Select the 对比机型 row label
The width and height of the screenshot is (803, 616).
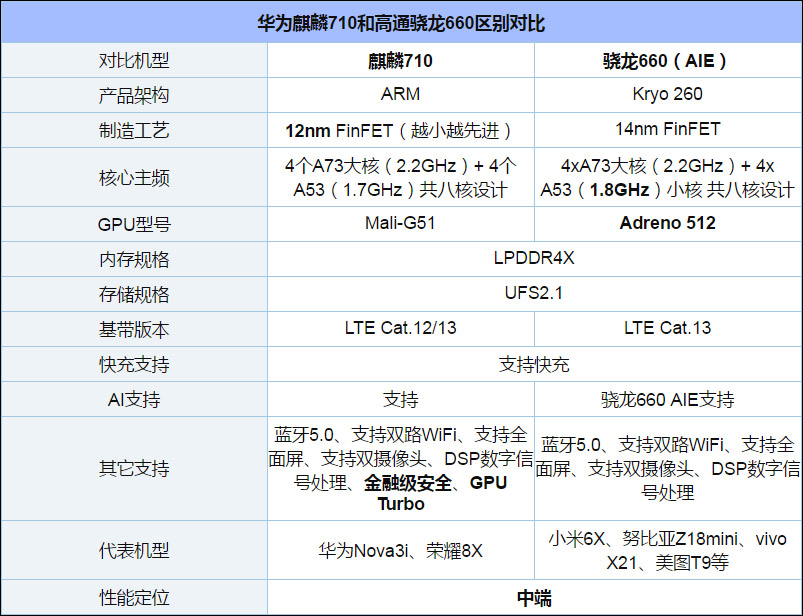pos(134,61)
